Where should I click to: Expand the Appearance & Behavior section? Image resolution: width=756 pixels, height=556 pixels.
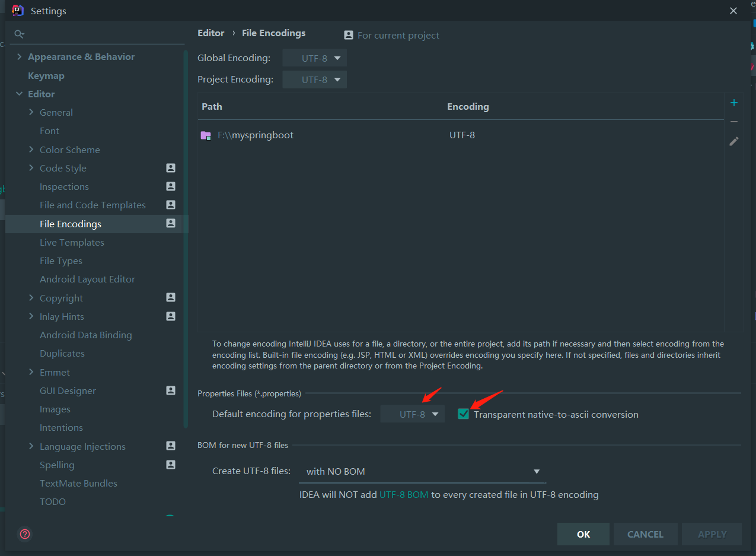(20, 56)
